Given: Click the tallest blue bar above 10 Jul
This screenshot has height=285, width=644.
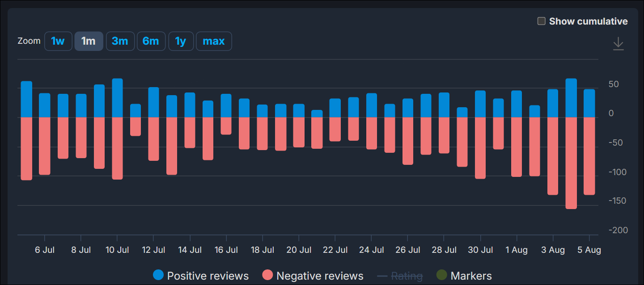Looking at the screenshot, I should point(117,98).
